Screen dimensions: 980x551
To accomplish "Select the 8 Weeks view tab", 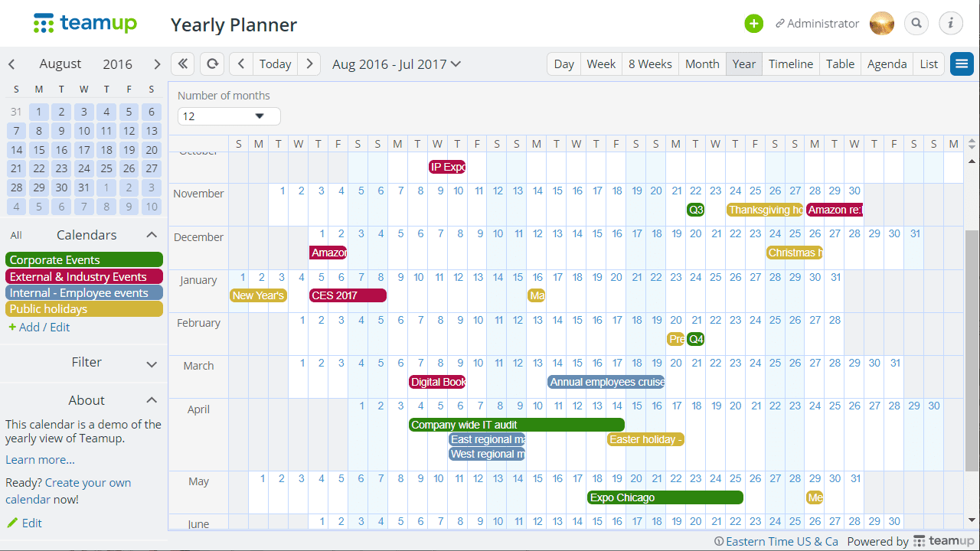I will click(649, 64).
